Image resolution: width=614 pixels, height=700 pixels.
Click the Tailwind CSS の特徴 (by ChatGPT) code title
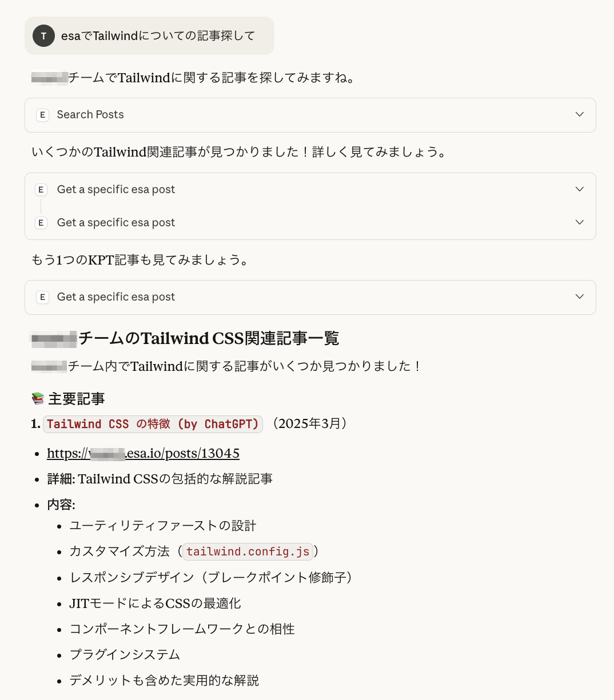pyautogui.click(x=153, y=424)
